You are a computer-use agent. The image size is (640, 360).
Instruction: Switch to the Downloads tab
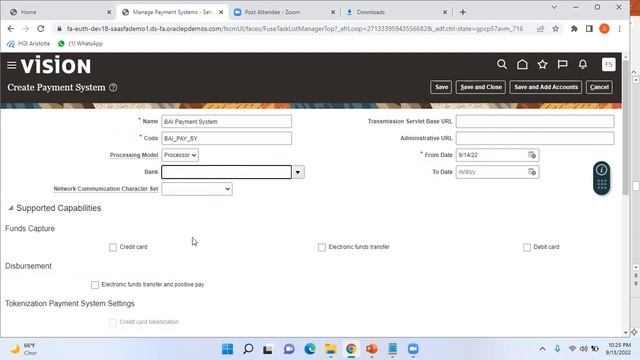(x=396, y=12)
